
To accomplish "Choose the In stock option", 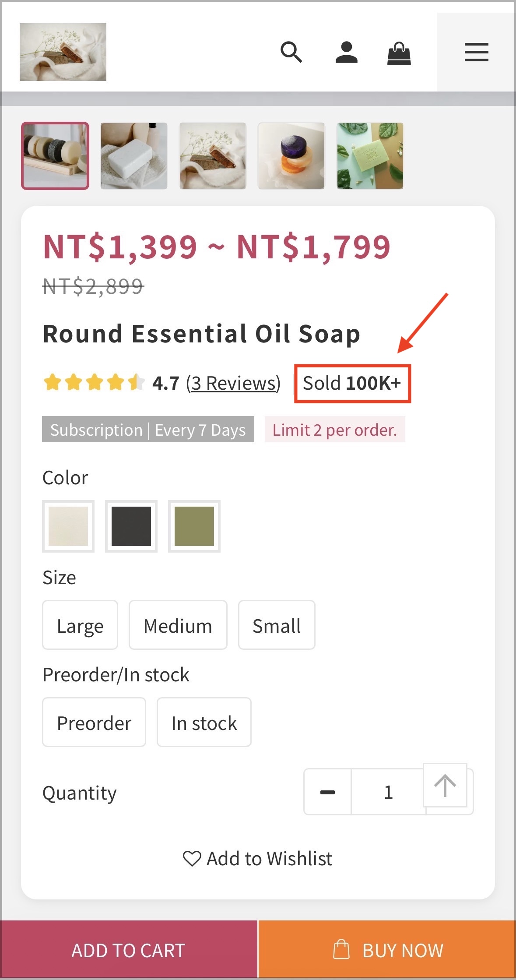I will (204, 722).
